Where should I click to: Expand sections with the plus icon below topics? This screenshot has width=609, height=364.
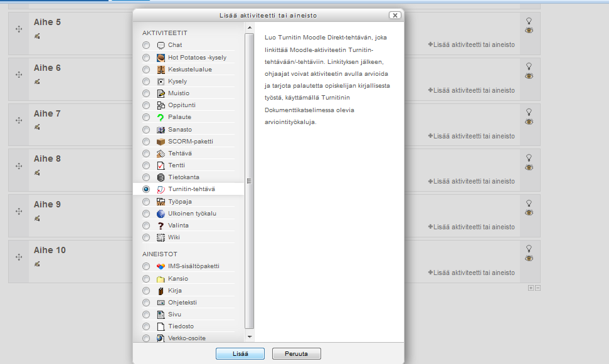click(531, 288)
